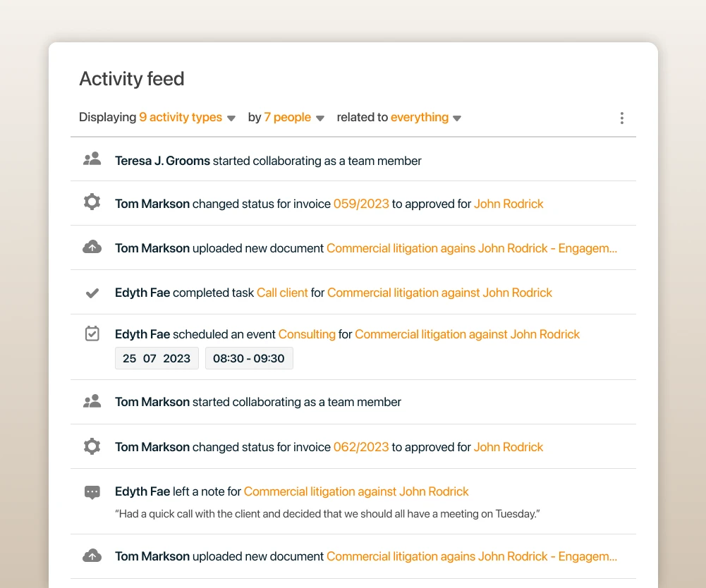Click the first cloud upload icon
This screenshot has width=706, height=588.
click(x=92, y=247)
